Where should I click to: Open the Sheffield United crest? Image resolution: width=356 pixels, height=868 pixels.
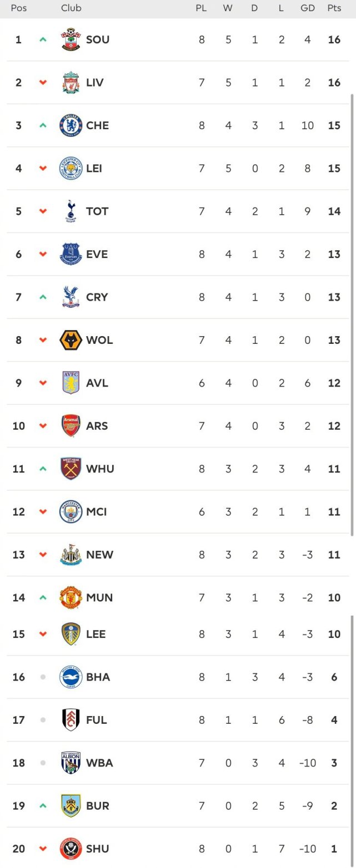(71, 849)
